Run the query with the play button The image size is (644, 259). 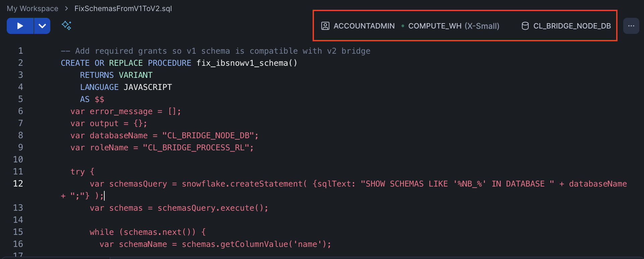[x=20, y=26]
